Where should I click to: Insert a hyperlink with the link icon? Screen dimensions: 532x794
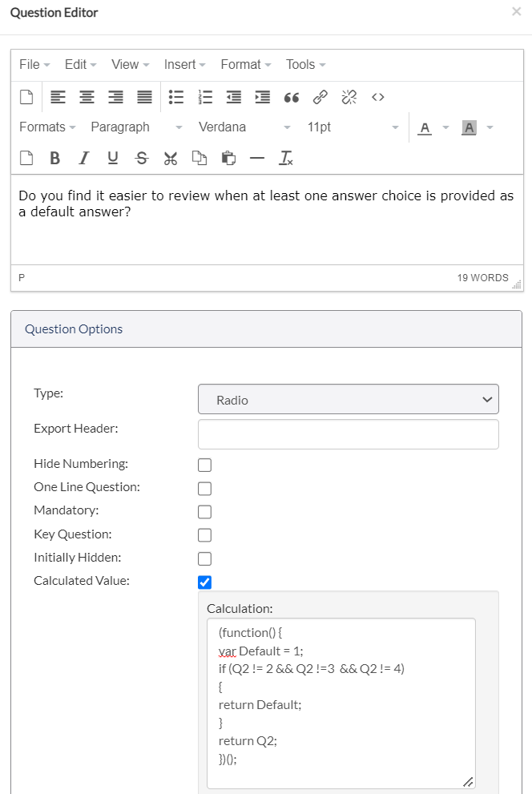click(x=320, y=97)
